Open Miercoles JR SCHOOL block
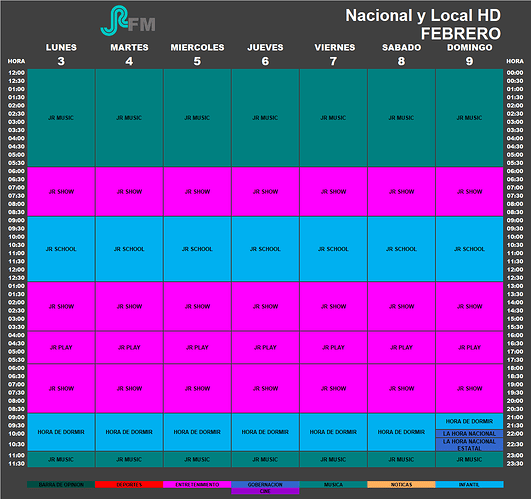Viewport: 531px width, 499px height. pyautogui.click(x=197, y=249)
